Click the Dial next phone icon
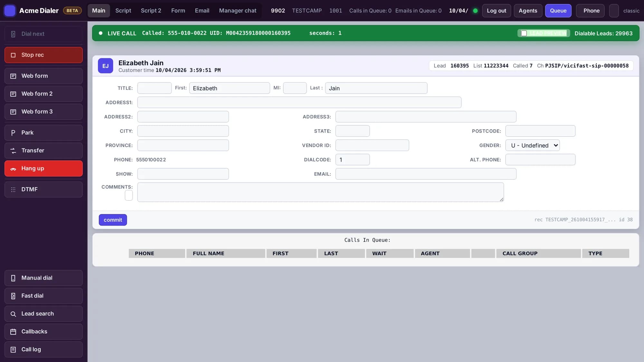The image size is (644, 362). pos(13,34)
